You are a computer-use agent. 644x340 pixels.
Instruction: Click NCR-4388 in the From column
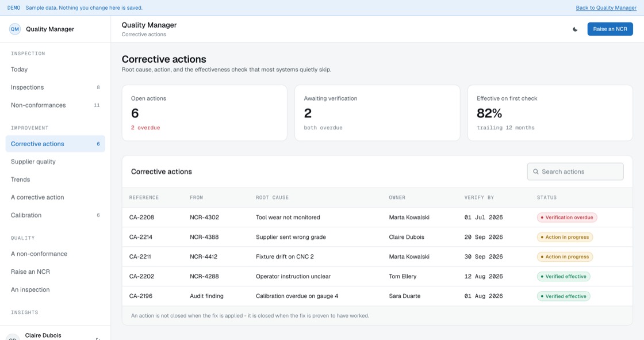[x=204, y=237]
